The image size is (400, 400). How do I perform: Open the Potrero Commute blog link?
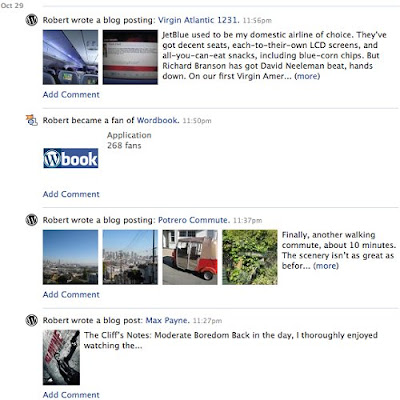click(x=194, y=220)
